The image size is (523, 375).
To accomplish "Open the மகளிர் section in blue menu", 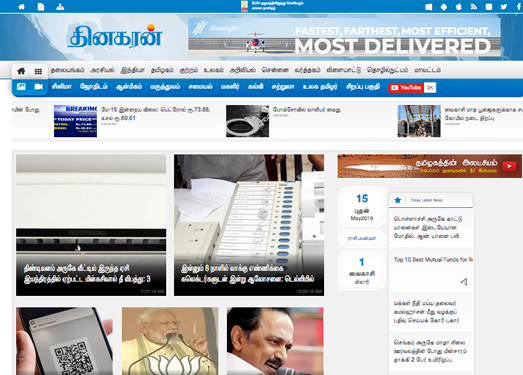I will [230, 86].
